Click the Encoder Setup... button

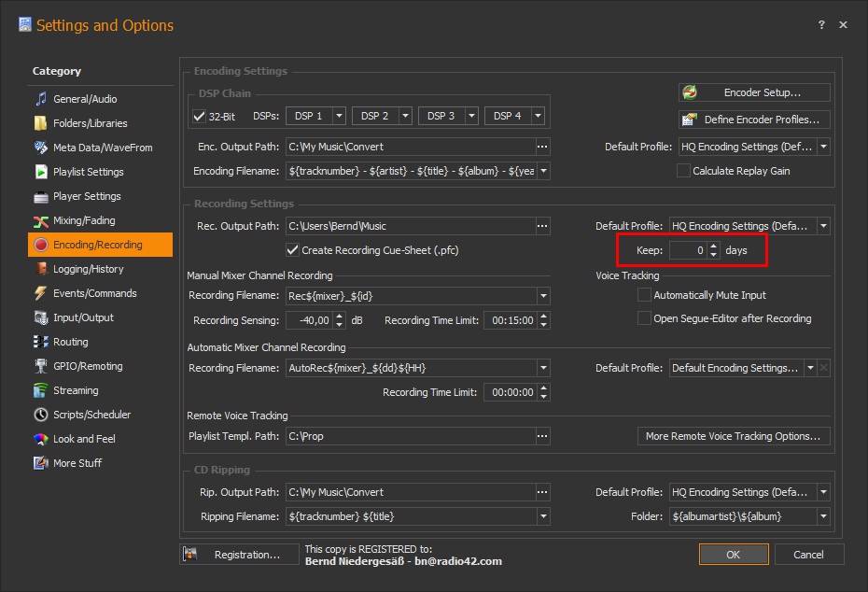pyautogui.click(x=754, y=92)
